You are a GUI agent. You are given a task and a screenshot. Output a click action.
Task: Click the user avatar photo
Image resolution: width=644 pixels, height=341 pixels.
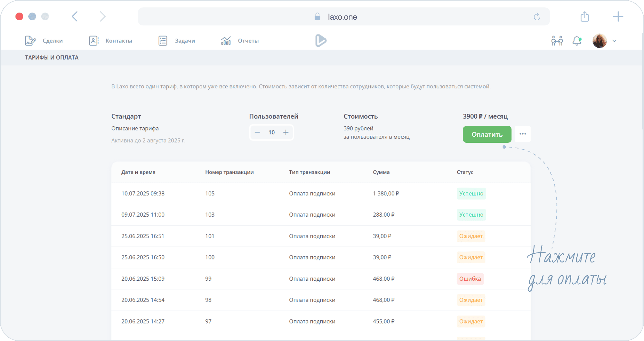point(600,41)
